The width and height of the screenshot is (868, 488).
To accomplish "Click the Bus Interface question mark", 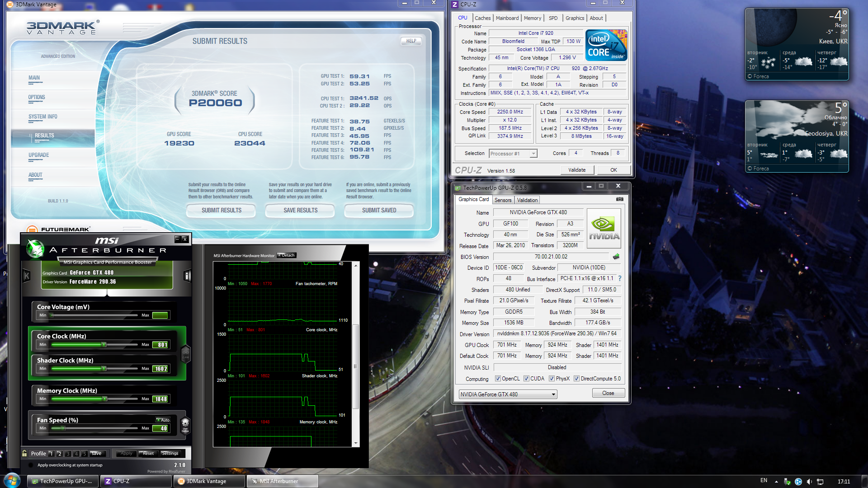I will tap(620, 278).
